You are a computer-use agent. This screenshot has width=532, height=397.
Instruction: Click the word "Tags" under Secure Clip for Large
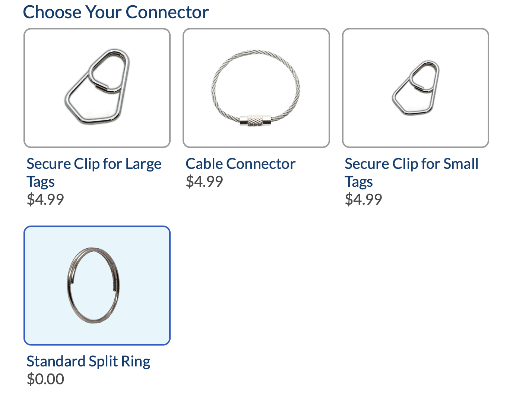[x=41, y=182]
